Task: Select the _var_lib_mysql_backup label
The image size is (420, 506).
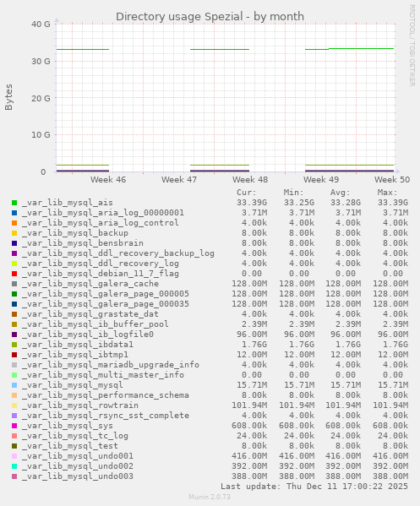Action: (75, 233)
